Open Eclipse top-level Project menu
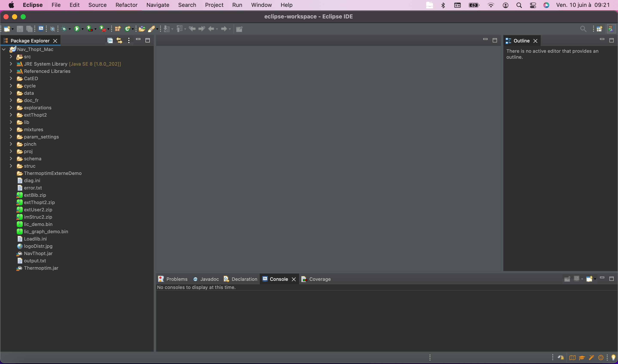Viewport: 618px width, 364px height. 214,5
